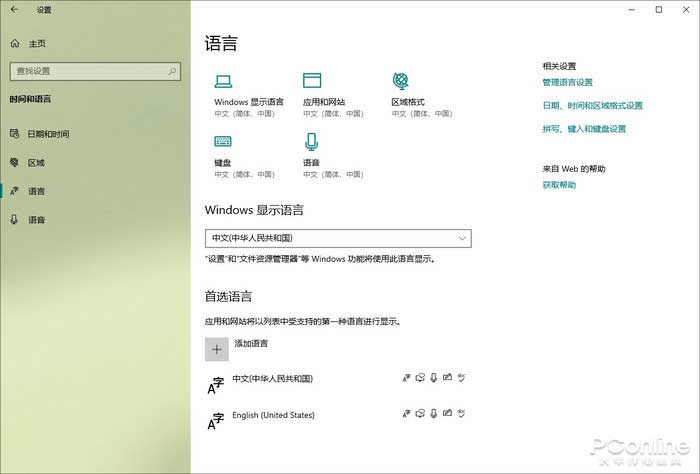Open the 应用和网站 window icon

[311, 82]
